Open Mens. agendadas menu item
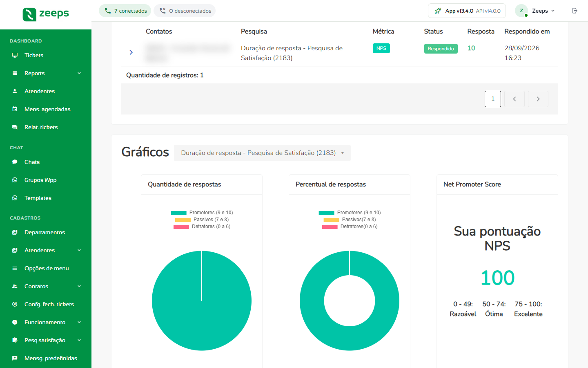The height and width of the screenshot is (368, 588). point(46,109)
